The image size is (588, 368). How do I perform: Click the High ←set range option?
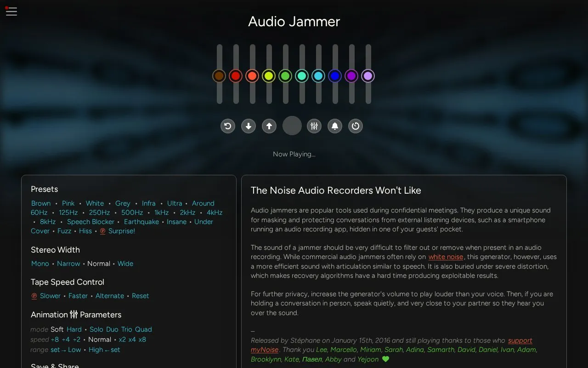(x=104, y=350)
